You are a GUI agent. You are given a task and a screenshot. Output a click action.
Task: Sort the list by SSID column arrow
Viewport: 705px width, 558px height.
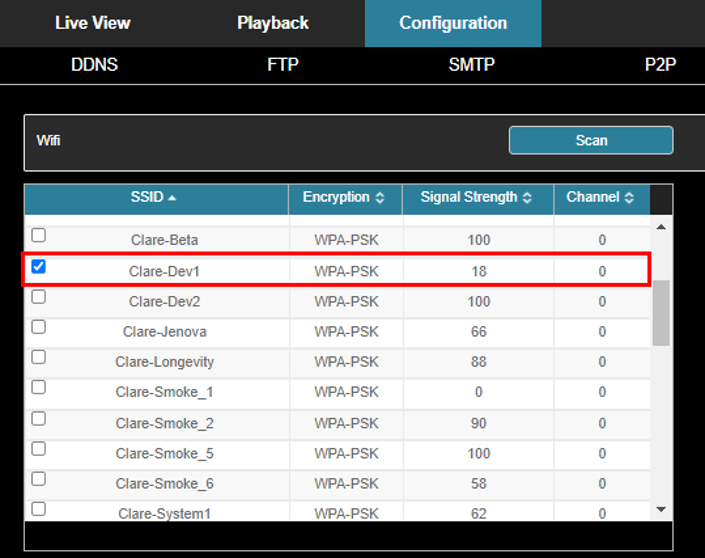(x=172, y=198)
